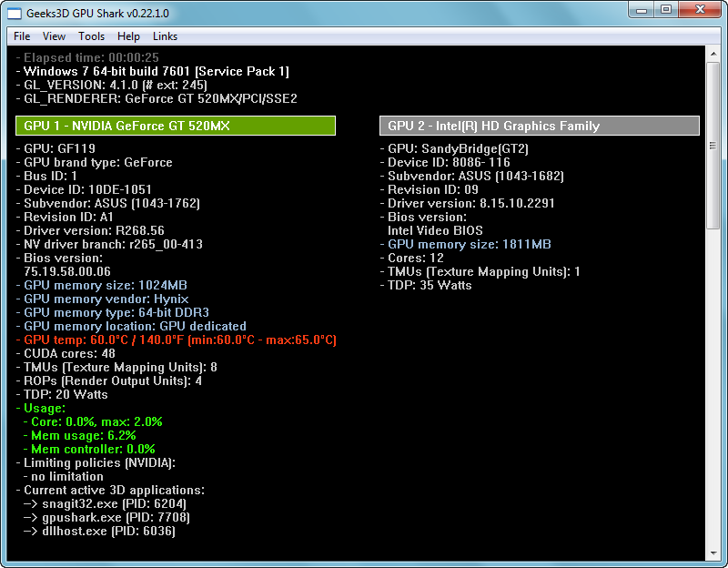Click the GPU brand type: GeForce line
Image resolution: width=728 pixels, height=568 pixels.
(95, 163)
